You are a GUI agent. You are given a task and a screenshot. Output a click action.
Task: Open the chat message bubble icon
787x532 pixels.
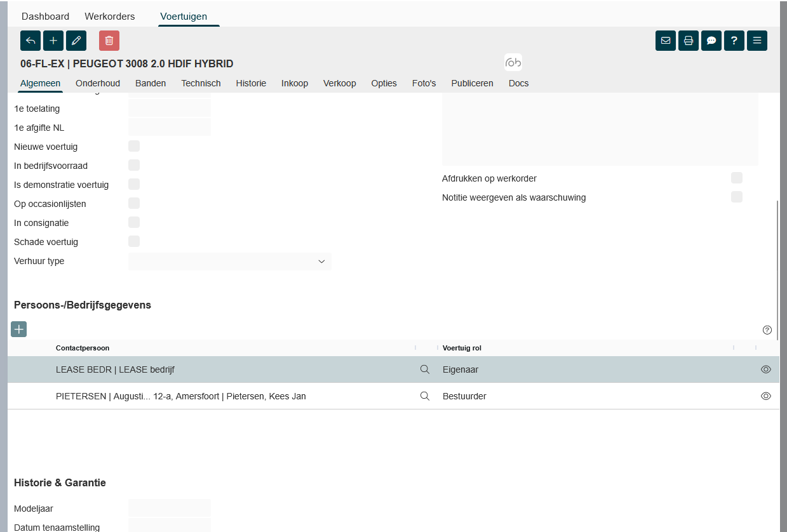pyautogui.click(x=711, y=41)
